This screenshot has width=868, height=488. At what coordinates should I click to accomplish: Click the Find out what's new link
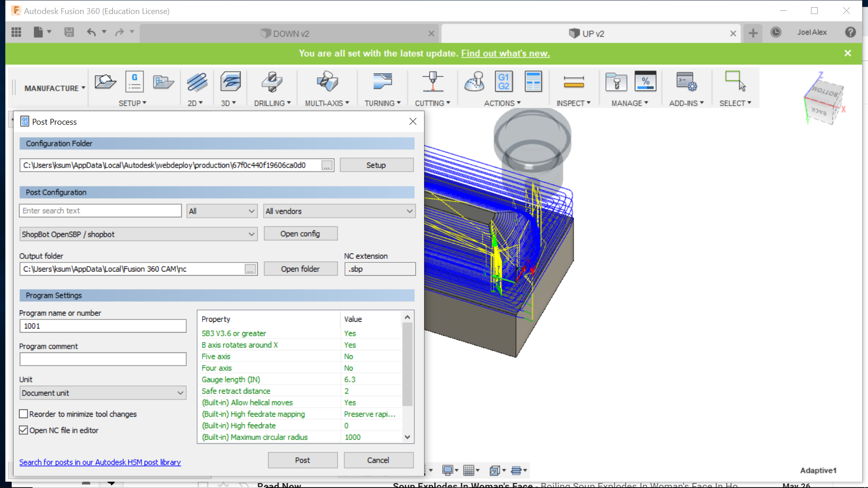(505, 53)
